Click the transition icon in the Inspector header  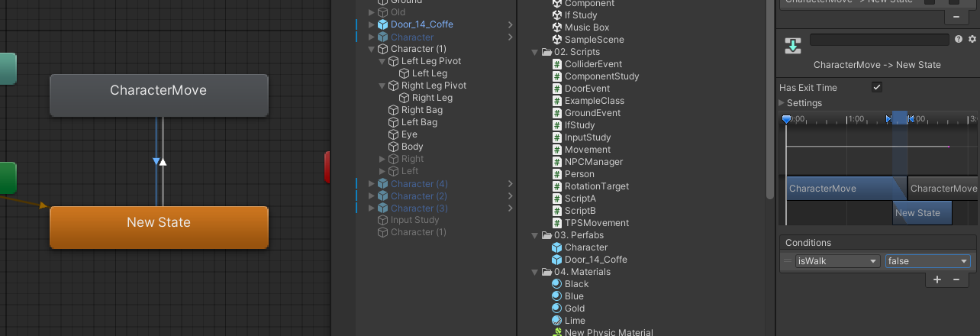pyautogui.click(x=793, y=46)
